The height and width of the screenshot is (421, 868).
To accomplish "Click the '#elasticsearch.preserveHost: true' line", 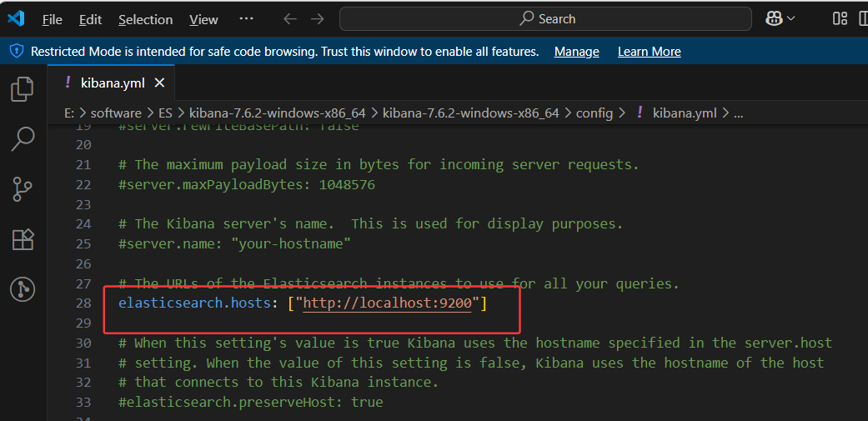I will (x=251, y=402).
